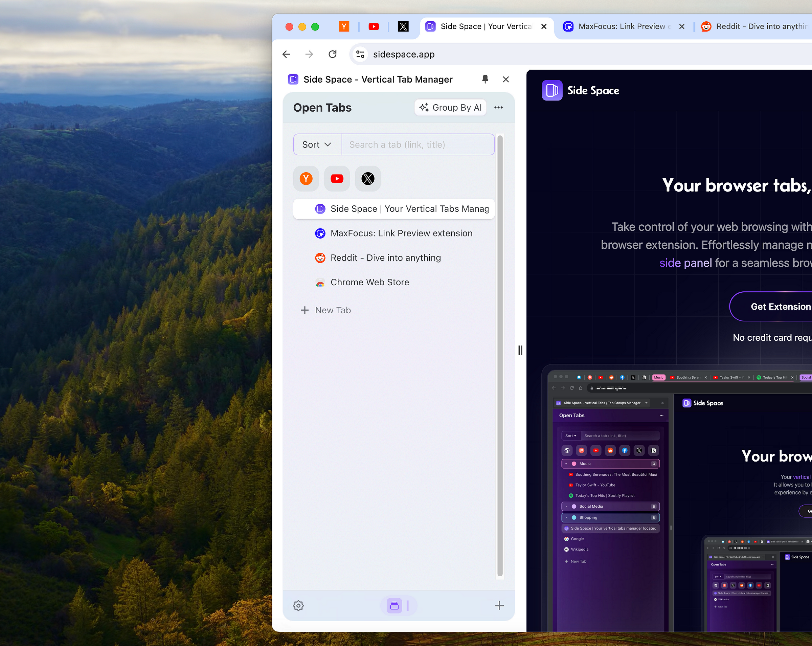Select the YouTube pinned tab icon

(337, 179)
